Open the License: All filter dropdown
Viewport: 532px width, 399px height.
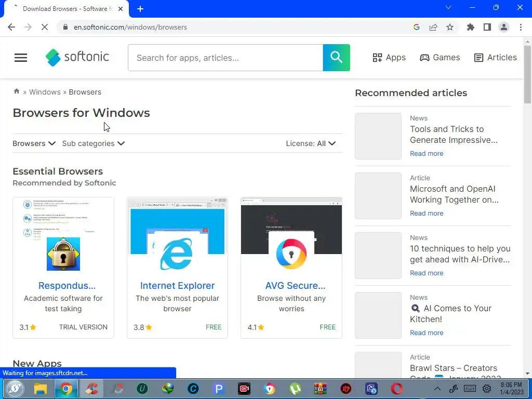click(311, 143)
